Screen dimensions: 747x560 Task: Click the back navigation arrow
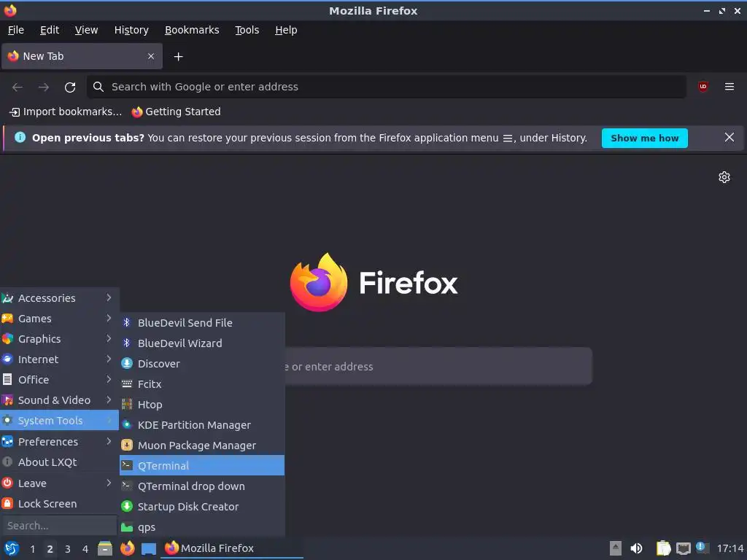[x=18, y=87]
